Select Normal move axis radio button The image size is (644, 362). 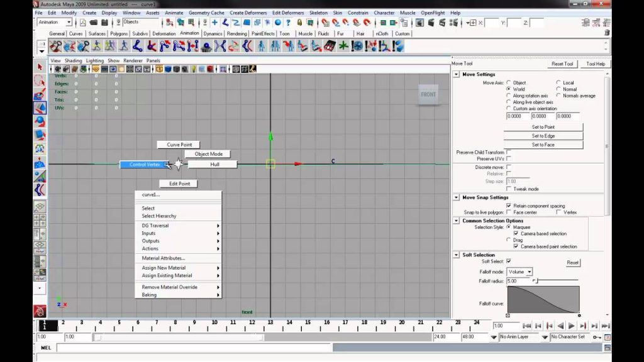pyautogui.click(x=558, y=89)
